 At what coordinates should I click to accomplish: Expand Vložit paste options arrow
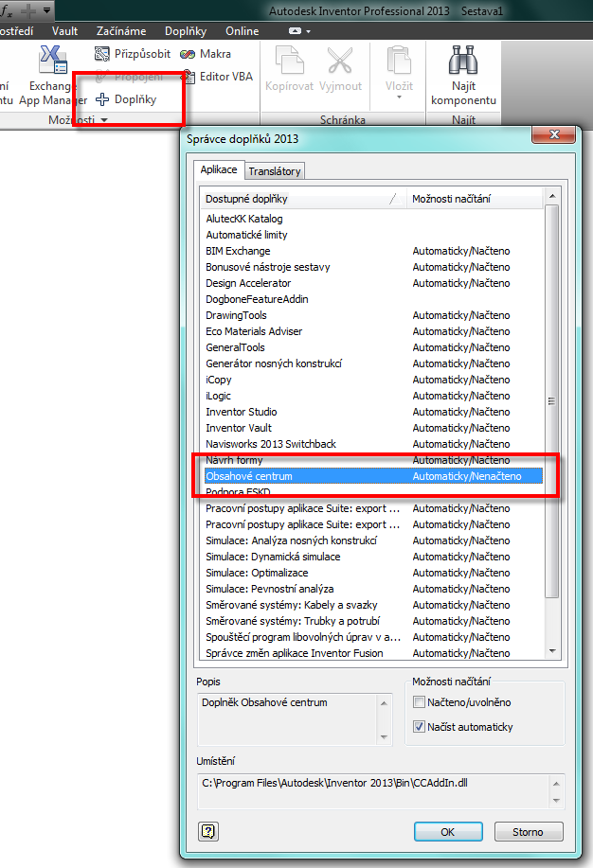coord(399,97)
